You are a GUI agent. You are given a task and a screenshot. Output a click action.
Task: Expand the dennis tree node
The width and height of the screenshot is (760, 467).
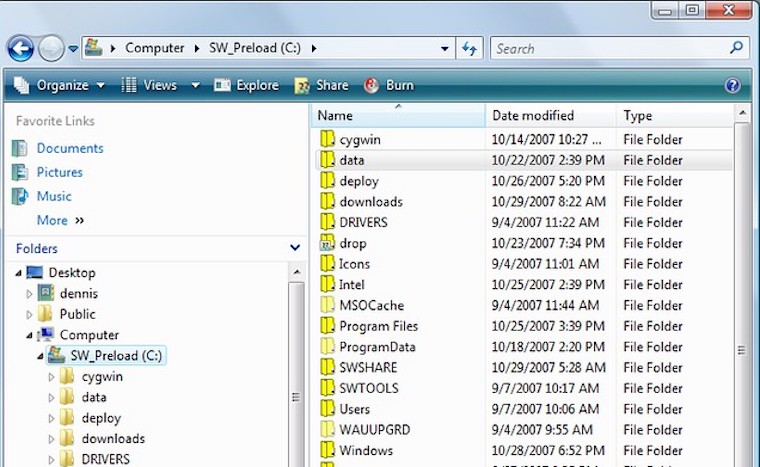(29, 294)
